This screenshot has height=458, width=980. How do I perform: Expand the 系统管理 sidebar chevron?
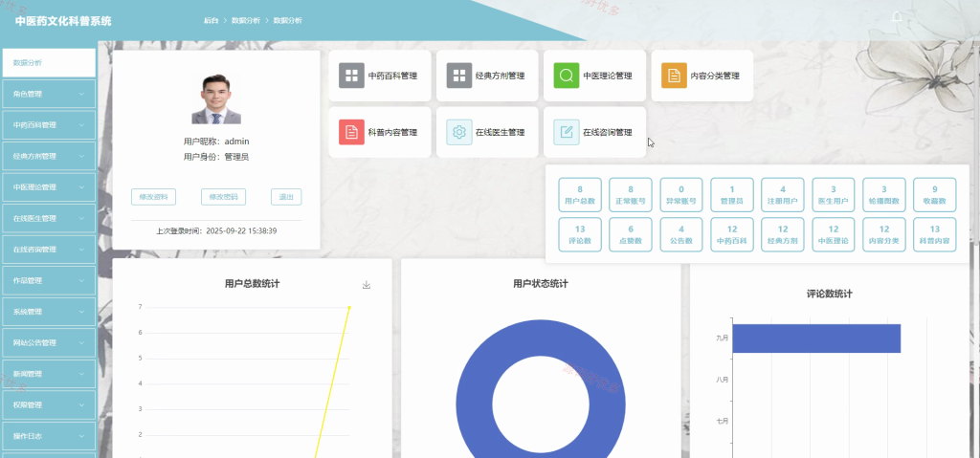tap(82, 312)
